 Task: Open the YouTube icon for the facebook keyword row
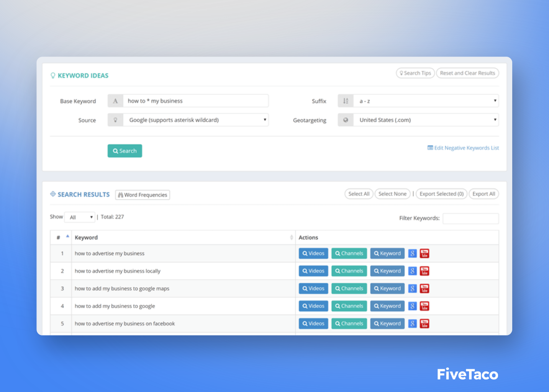(x=424, y=323)
